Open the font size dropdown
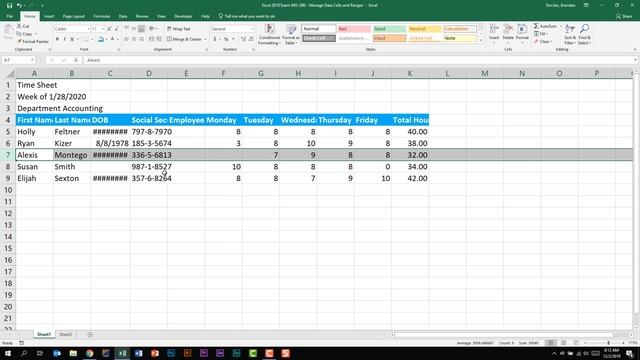Image resolution: width=640 pixels, height=360 pixels. (102, 29)
